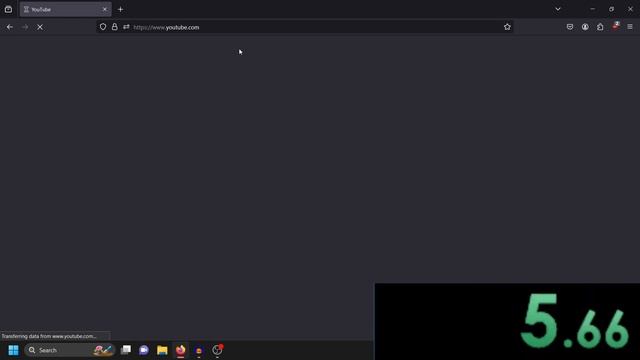The height and width of the screenshot is (360, 640).
Task: Close the YouTube tab
Action: pos(104,9)
